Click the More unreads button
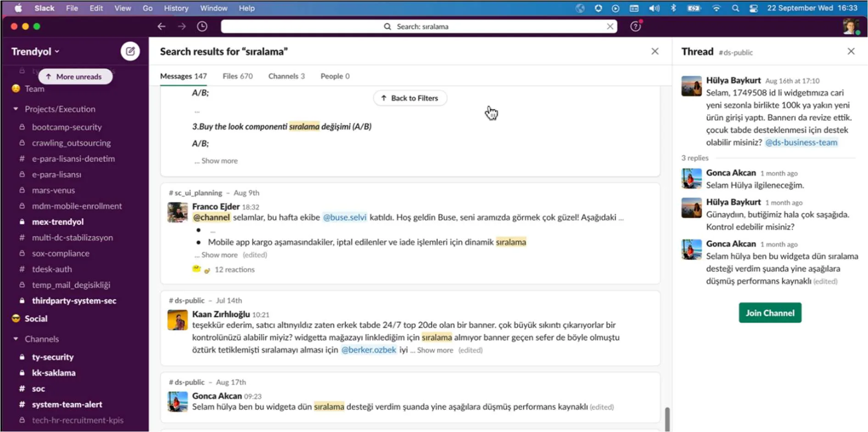 [x=75, y=77]
